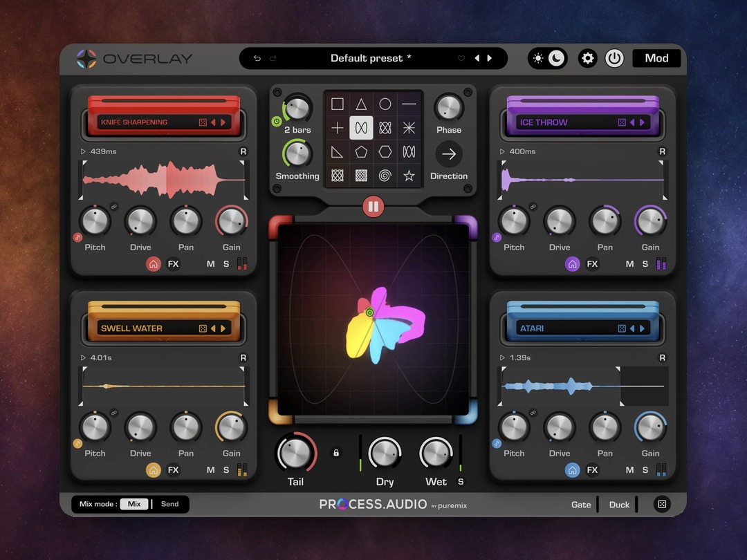Viewport: 747px width, 560px height.
Task: Select the triangle path shape
Action: tap(361, 104)
